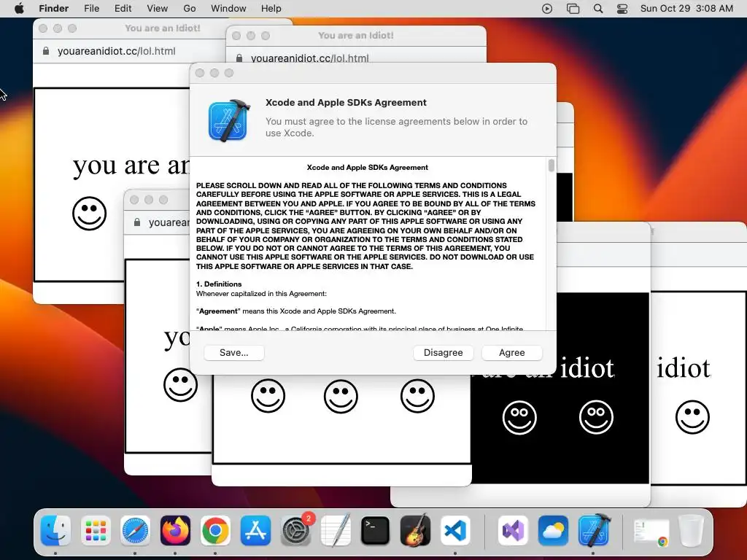Click the URL field of the second idiot window

pyautogui.click(x=309, y=58)
